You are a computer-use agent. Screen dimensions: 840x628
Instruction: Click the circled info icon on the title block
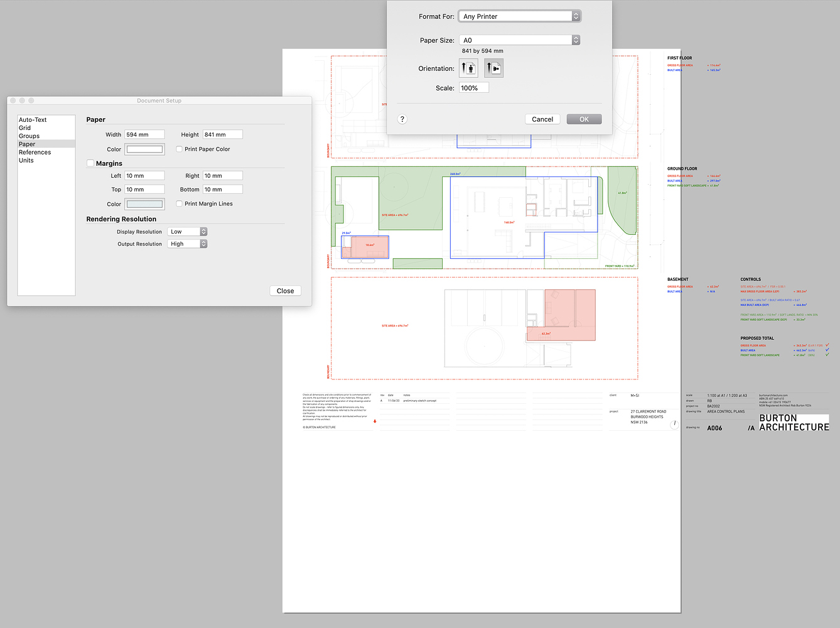pyautogui.click(x=675, y=425)
